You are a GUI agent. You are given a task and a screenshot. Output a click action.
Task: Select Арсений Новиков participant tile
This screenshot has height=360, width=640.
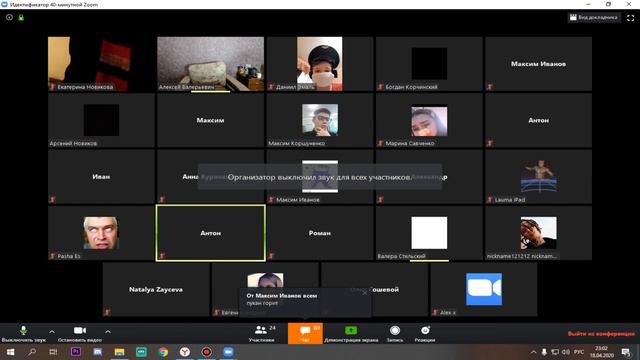tap(101, 120)
